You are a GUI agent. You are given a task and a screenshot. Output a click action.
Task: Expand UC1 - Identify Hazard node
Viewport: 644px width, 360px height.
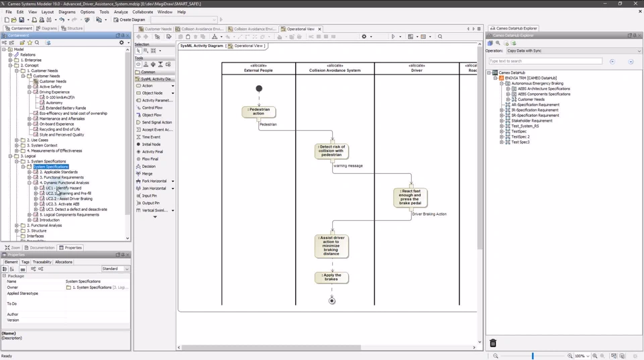click(36, 188)
